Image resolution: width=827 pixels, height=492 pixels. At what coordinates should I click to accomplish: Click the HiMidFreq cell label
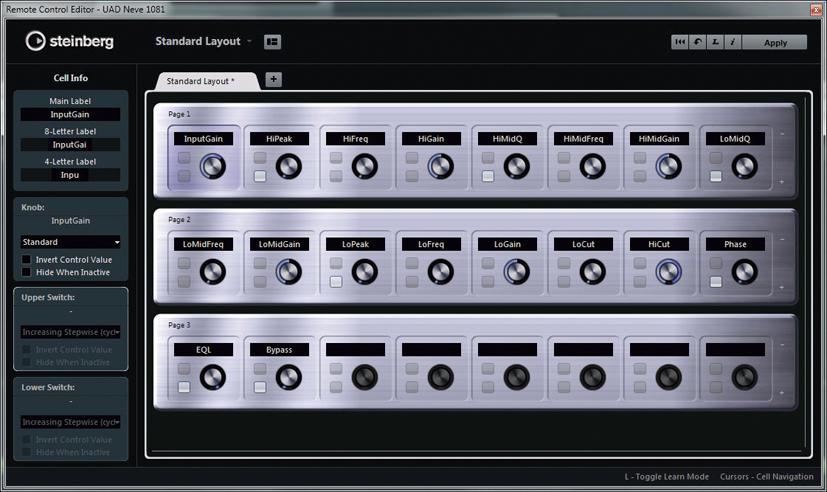pos(583,139)
